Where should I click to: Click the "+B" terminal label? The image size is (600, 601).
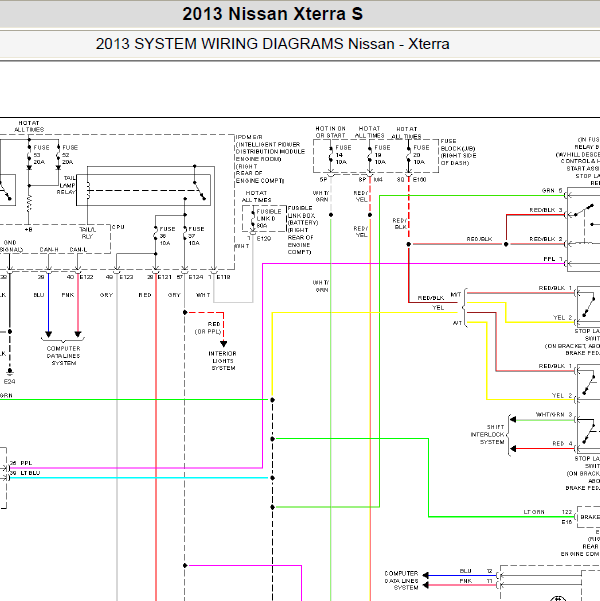pyautogui.click(x=28, y=230)
